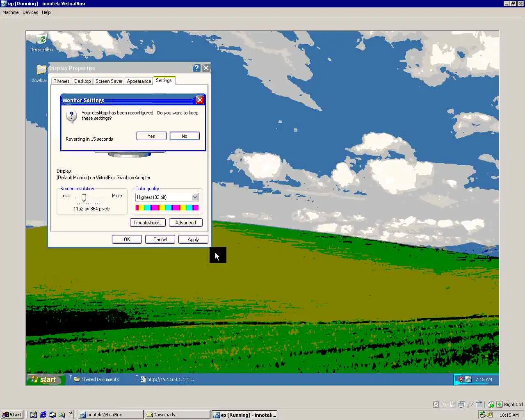The image size is (525, 420).
Task: Click the USB devices status icon
Action: pos(470,404)
